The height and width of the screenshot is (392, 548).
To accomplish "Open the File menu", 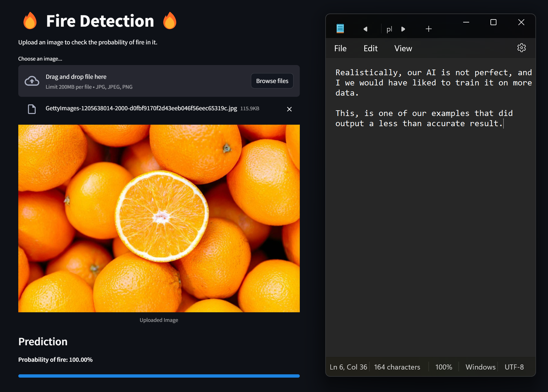I will (x=340, y=48).
